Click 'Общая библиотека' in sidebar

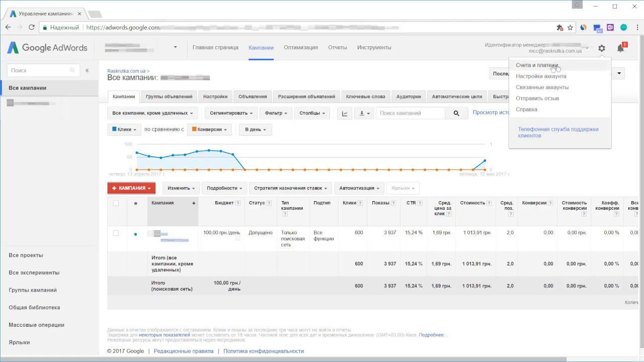point(34,308)
